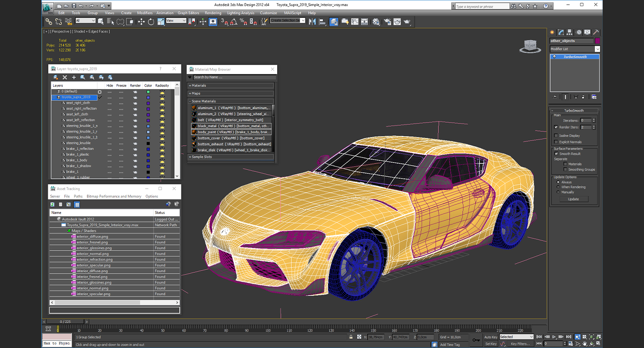Image resolution: width=644 pixels, height=348 pixels.
Task: Click the TurboSmooth Update button
Action: click(573, 199)
